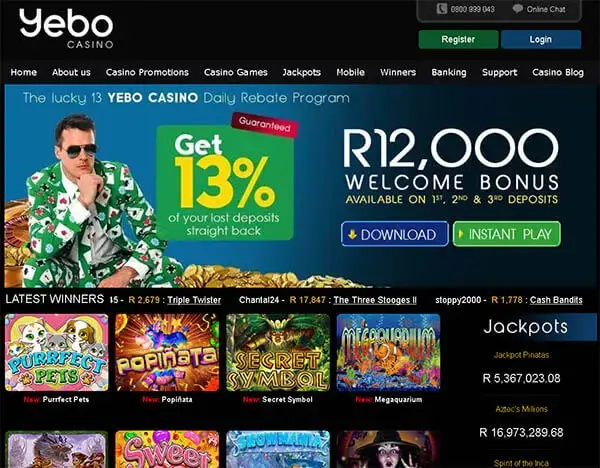Open the Popiñata game thumbnail
600x468 pixels.
tap(167, 352)
